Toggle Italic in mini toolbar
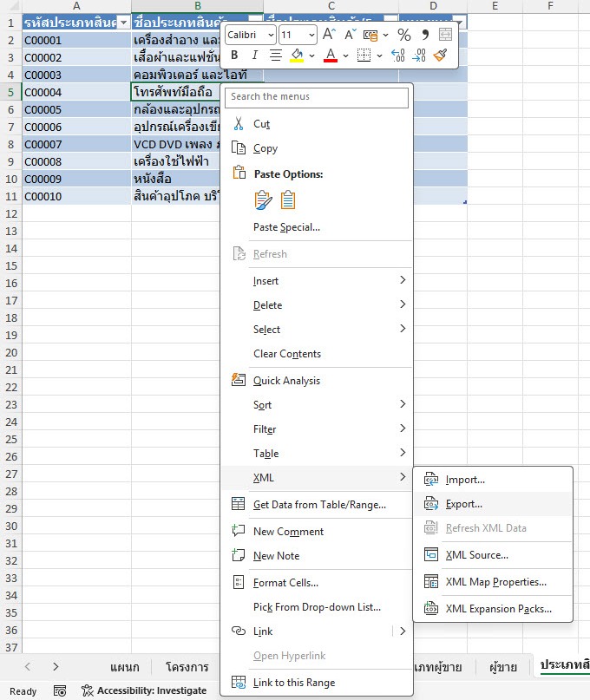Image resolution: width=590 pixels, height=700 pixels. point(254,56)
